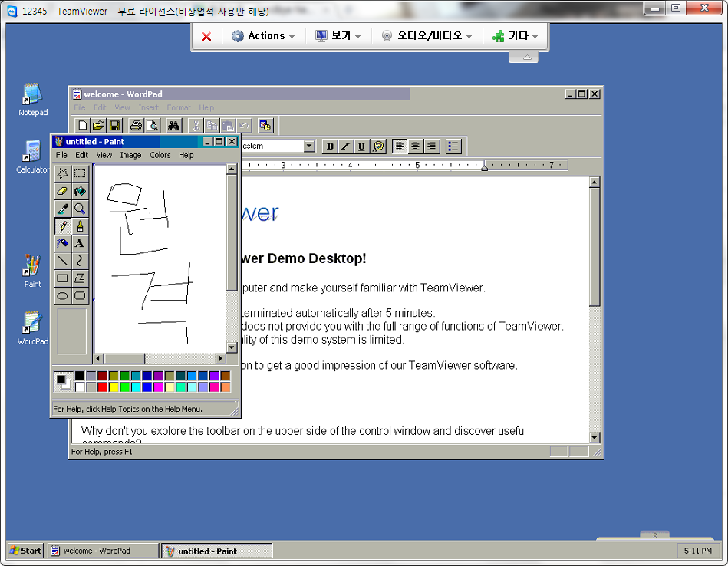The width and height of the screenshot is (728, 566).
Task: Choose the straight Line tool
Action: pos(63,261)
